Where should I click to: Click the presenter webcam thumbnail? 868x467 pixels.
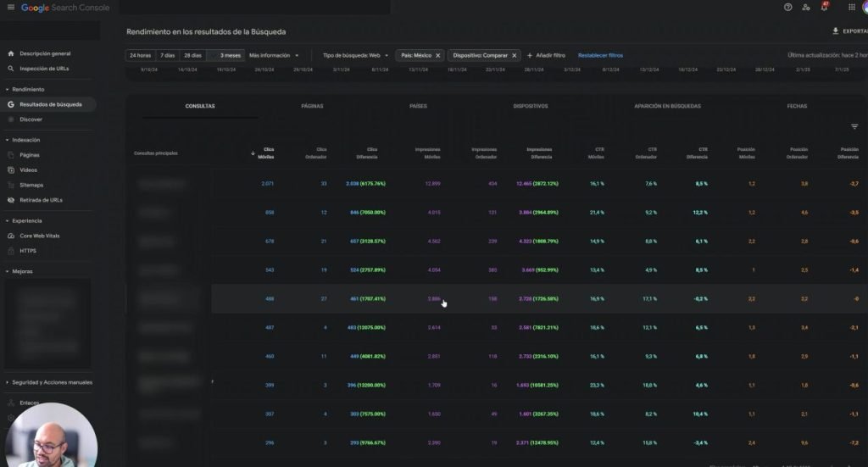pos(51,436)
